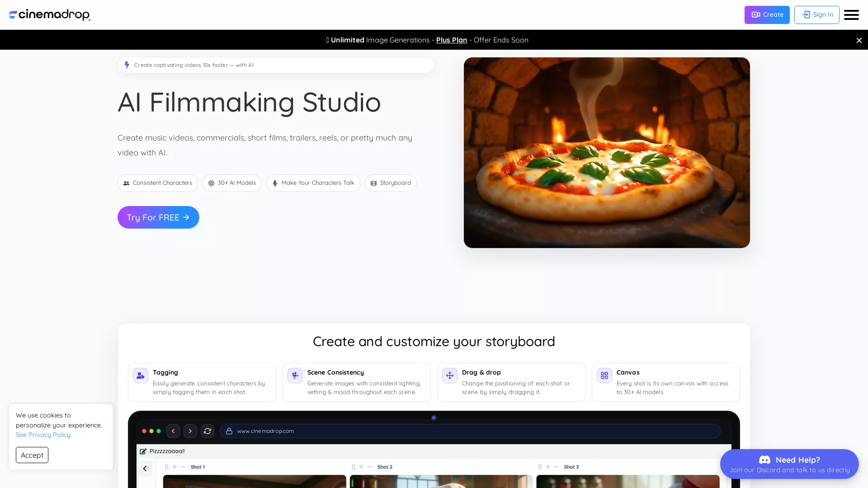868x488 pixels.
Task: Collapse panel with left chevron arrow
Action: pyautogui.click(x=145, y=469)
